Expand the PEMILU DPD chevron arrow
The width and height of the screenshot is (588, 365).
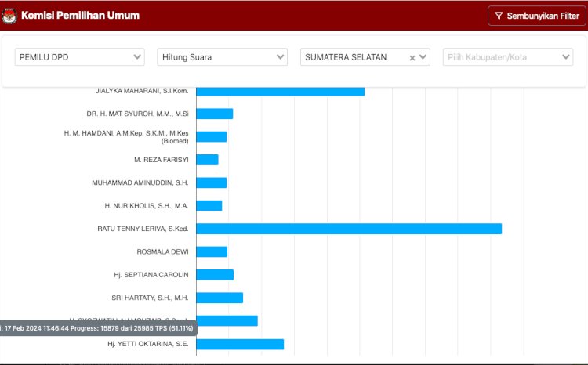click(x=137, y=57)
